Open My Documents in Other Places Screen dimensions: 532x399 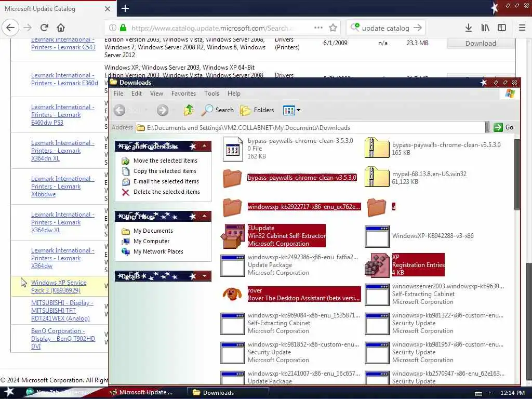[x=153, y=231]
